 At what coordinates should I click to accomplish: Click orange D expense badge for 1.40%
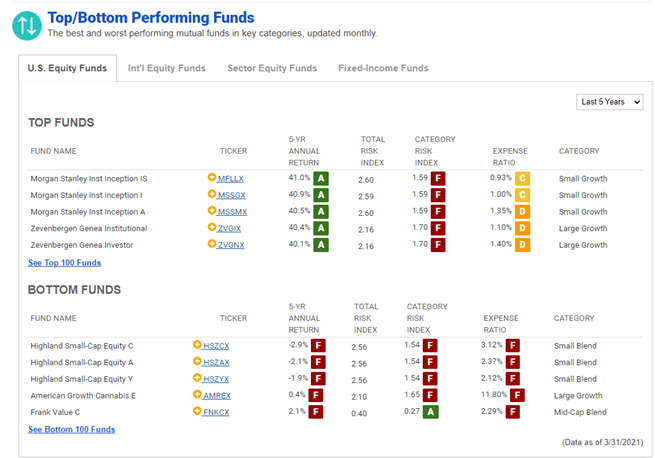[522, 245]
